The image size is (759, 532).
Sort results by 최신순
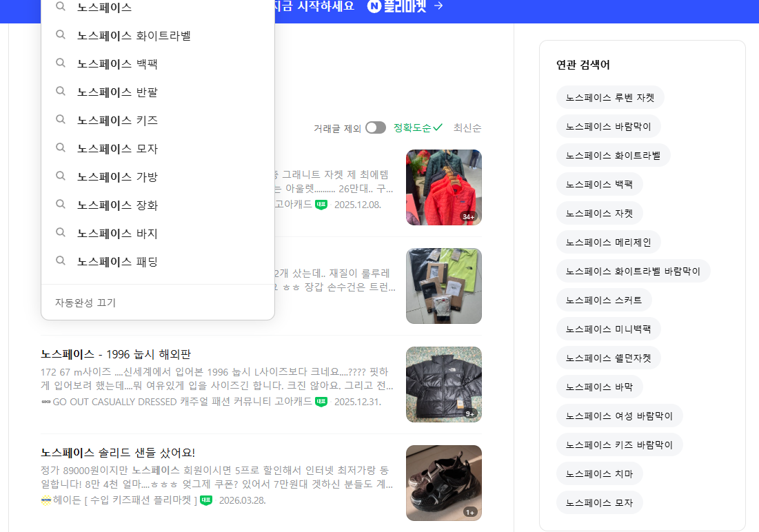pos(467,127)
